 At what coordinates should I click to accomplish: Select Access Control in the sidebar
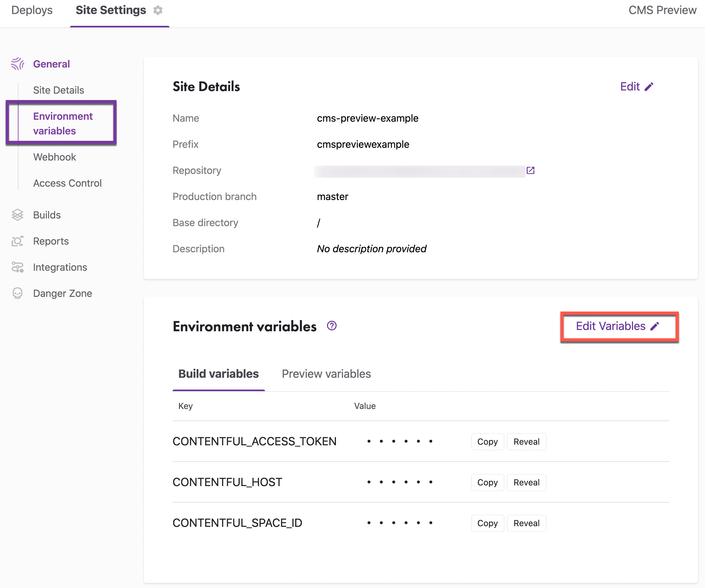click(x=67, y=183)
